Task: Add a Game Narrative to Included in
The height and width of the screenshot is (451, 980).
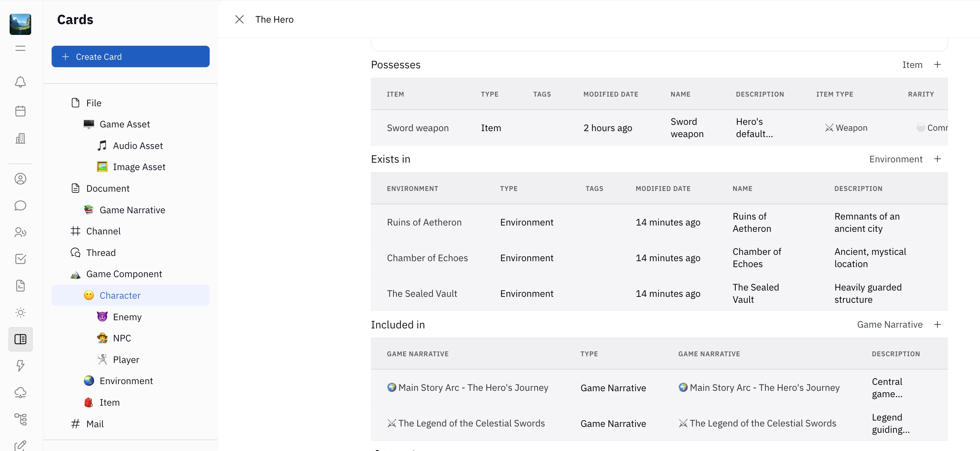Action: 937,325
